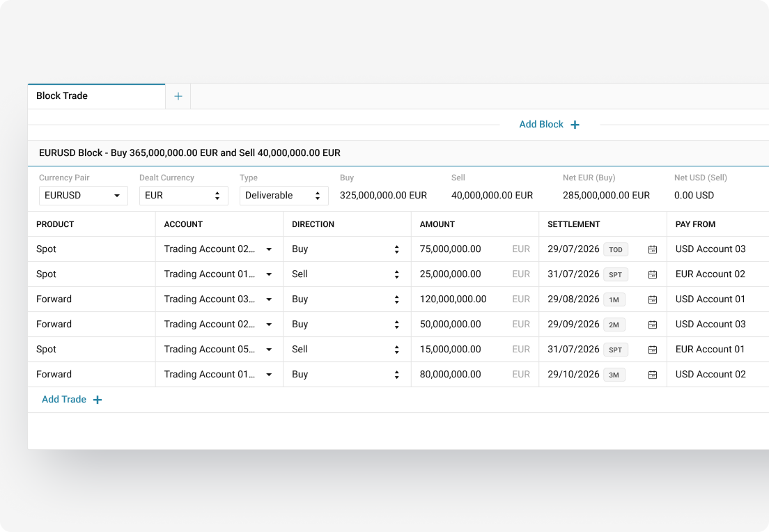
Task: Open calendar for the 29/09/2026 settlement
Action: click(652, 324)
